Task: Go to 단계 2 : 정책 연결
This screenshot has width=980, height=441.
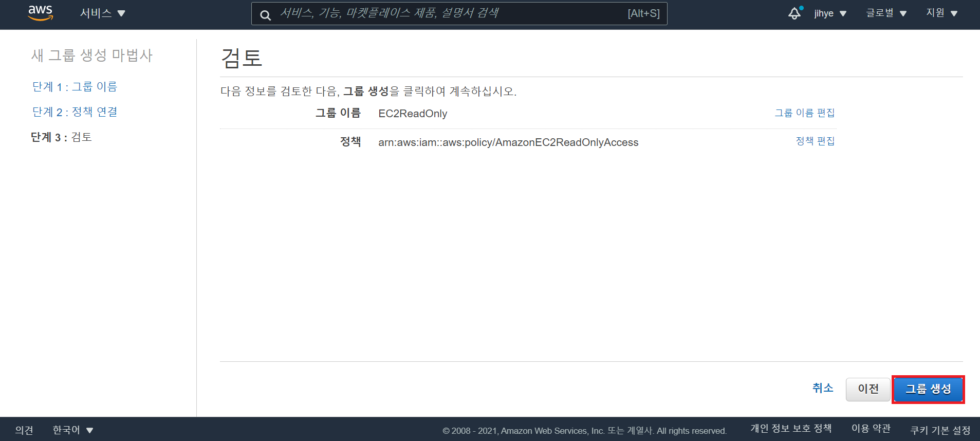Action: click(x=75, y=112)
